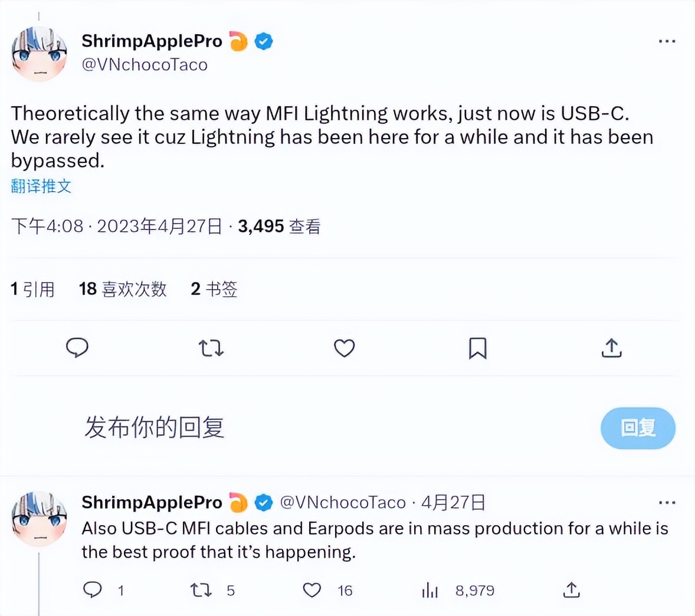View the '1 引用' quote tweets
Screen dimensions: 695x616
(33, 289)
